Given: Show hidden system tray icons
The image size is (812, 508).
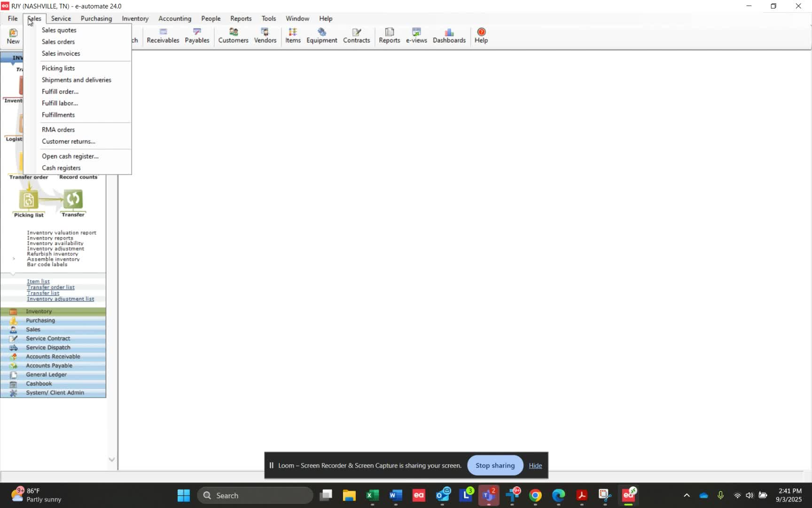Looking at the screenshot, I should 687,495.
